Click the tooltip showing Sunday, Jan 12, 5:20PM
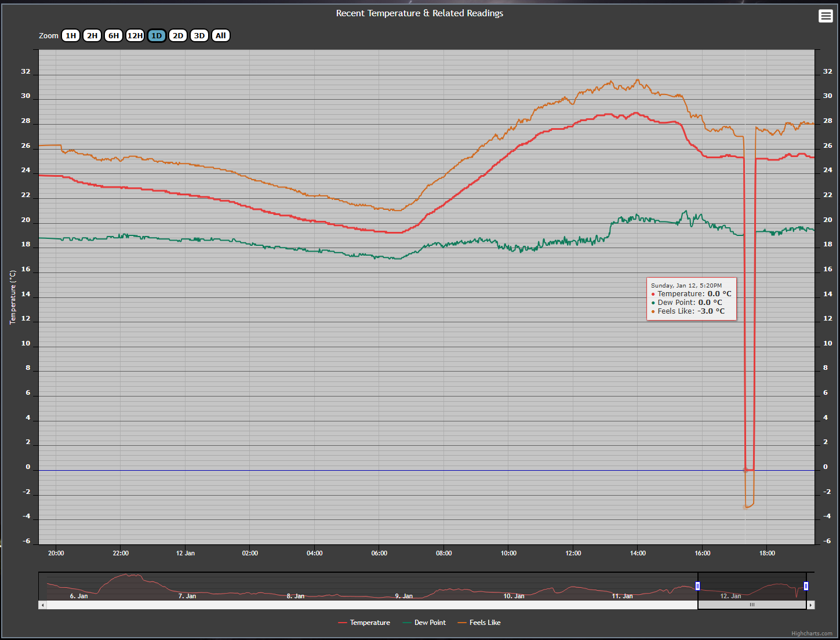 (x=692, y=299)
